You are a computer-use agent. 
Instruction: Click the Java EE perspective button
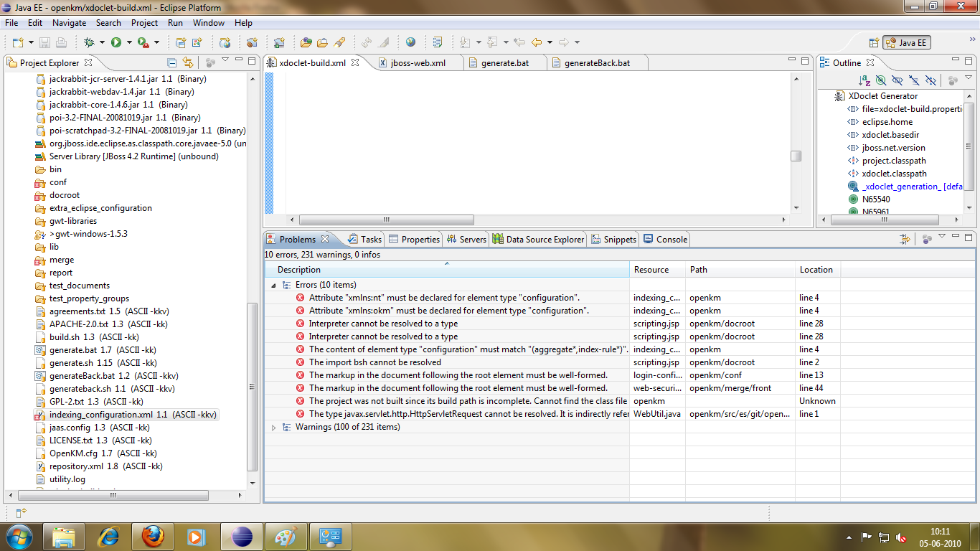(x=907, y=42)
